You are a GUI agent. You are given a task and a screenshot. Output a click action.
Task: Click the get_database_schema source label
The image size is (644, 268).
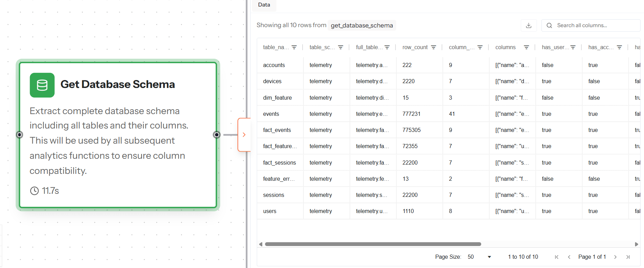pyautogui.click(x=362, y=25)
